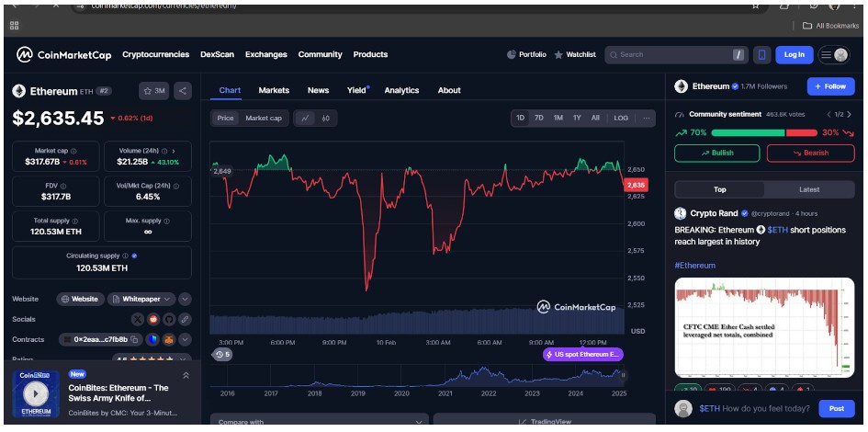
Task: Click the #Ethereum hashtag
Action: pyautogui.click(x=694, y=266)
